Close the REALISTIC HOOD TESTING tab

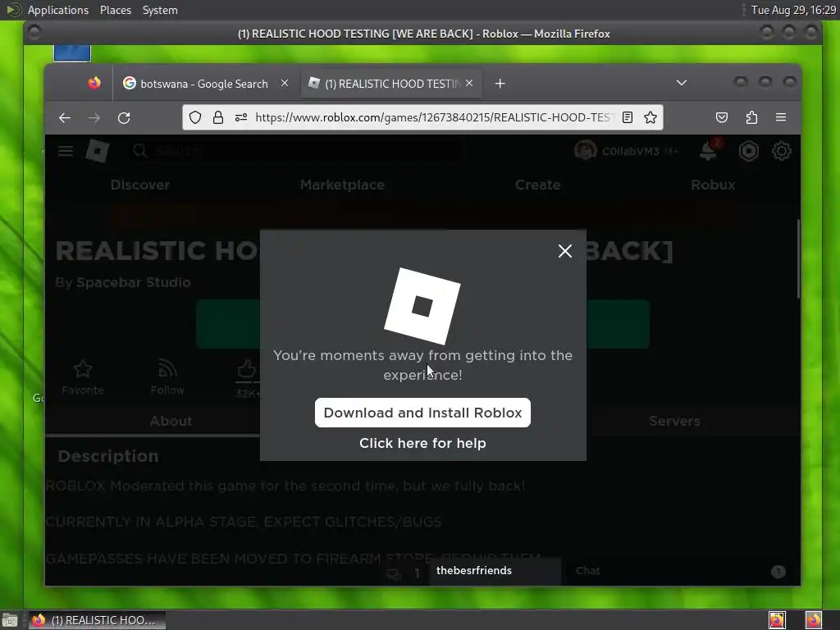469,83
